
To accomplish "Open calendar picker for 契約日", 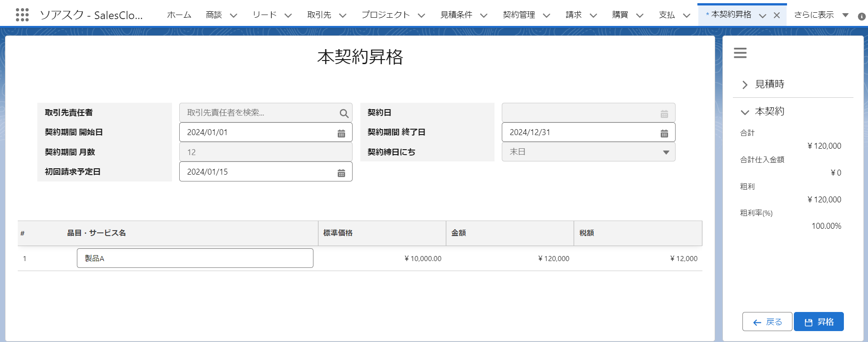I will click(664, 113).
